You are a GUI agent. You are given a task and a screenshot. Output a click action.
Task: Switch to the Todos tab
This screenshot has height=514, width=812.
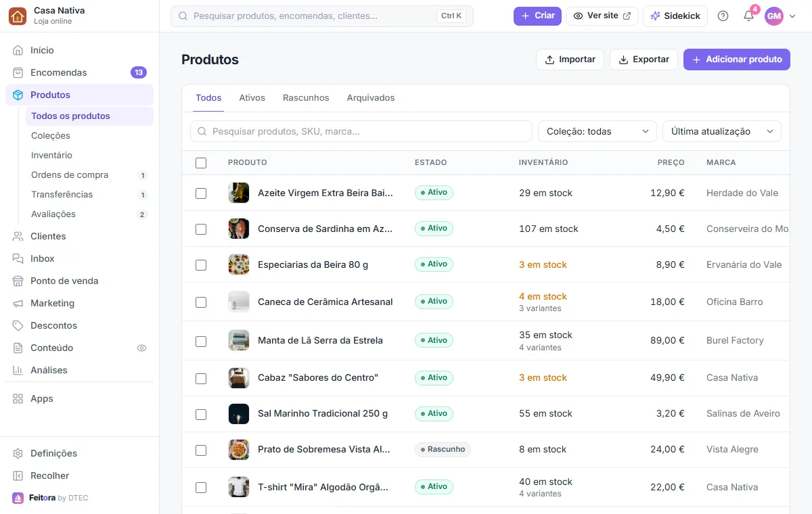click(208, 97)
